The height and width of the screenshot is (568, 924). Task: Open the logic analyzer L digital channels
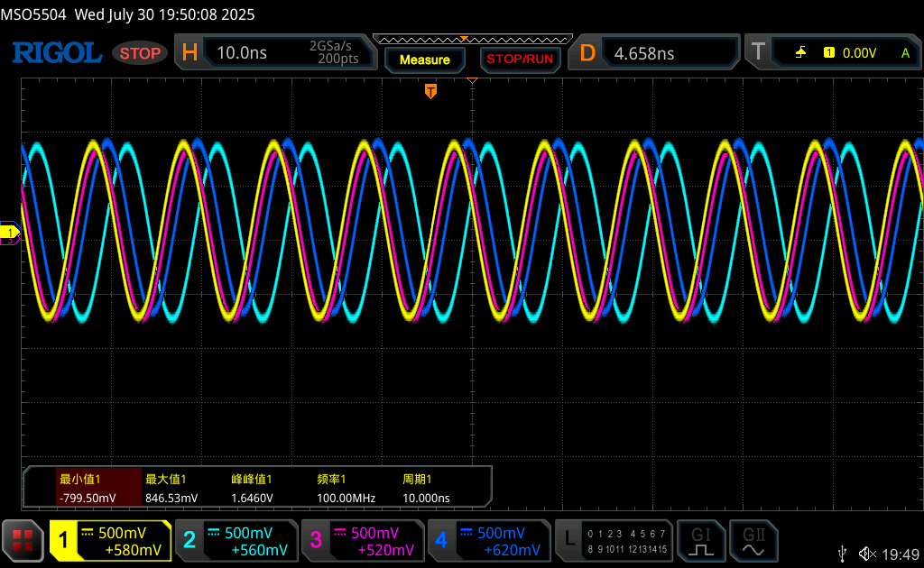614,540
